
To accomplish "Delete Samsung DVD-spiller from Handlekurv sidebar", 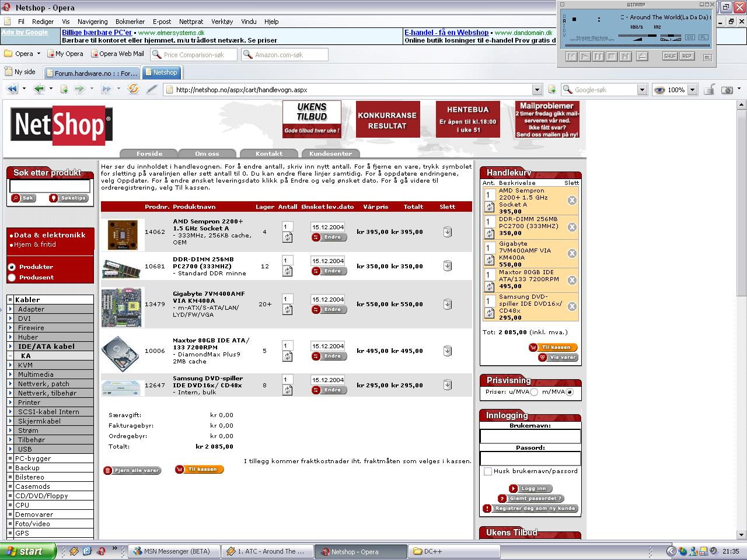I will (x=572, y=306).
